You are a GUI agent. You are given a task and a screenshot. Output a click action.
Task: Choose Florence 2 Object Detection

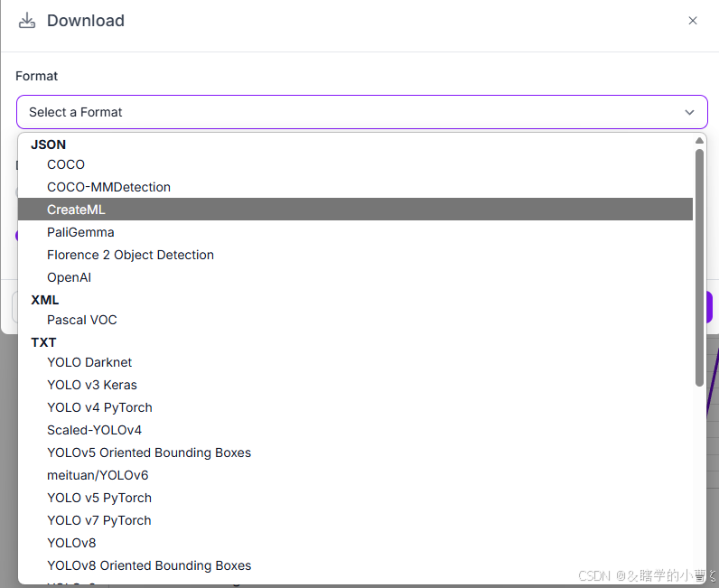355,255
